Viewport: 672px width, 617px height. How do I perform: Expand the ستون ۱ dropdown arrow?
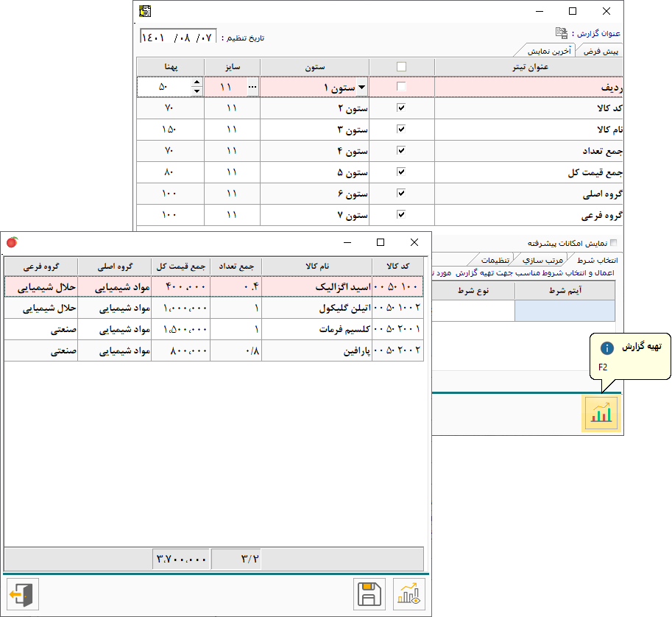361,88
